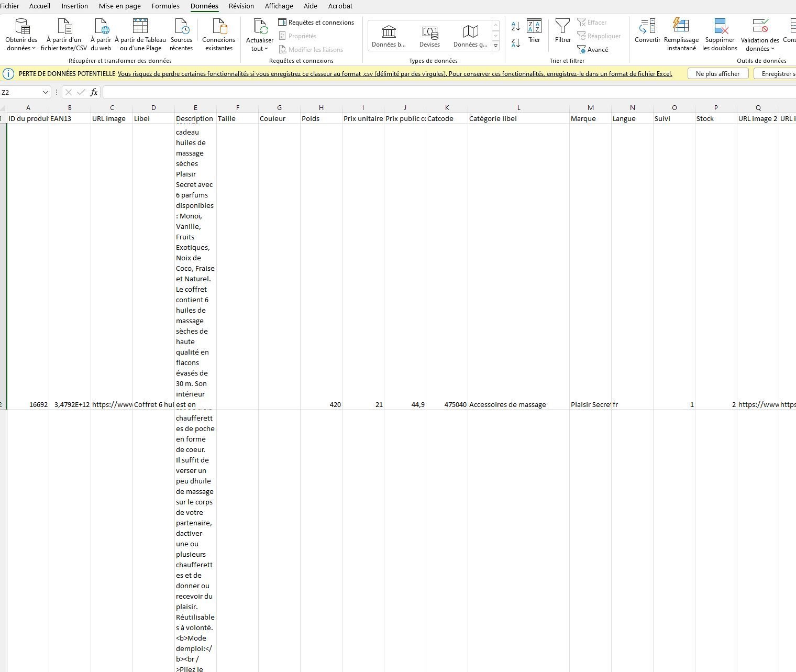Open the Name Box dropdown arrow
The image size is (796, 672).
(46, 93)
